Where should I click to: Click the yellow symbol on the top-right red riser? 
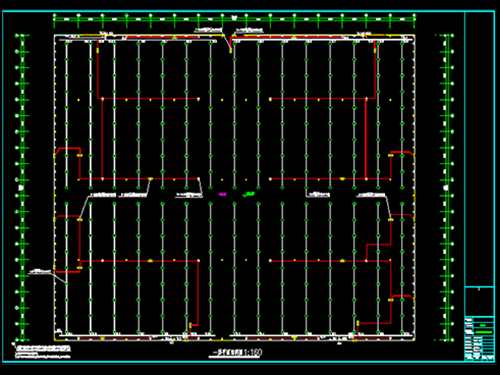(x=375, y=51)
